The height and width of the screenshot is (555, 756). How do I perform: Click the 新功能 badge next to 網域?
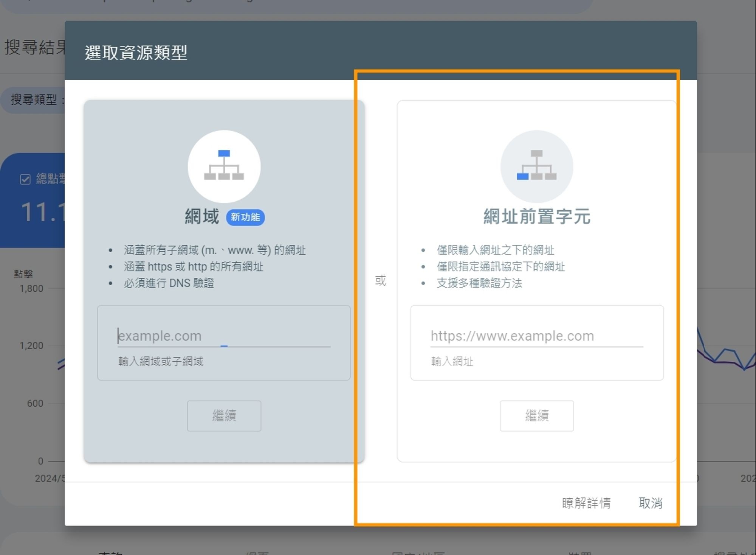(x=245, y=217)
